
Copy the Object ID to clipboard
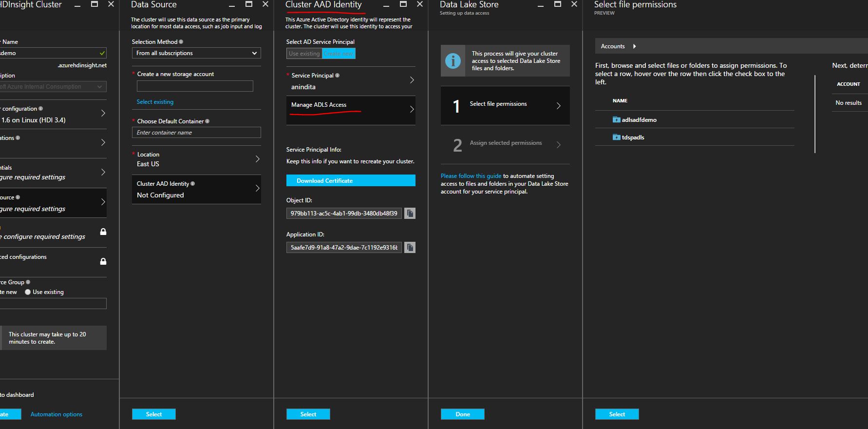[410, 214]
